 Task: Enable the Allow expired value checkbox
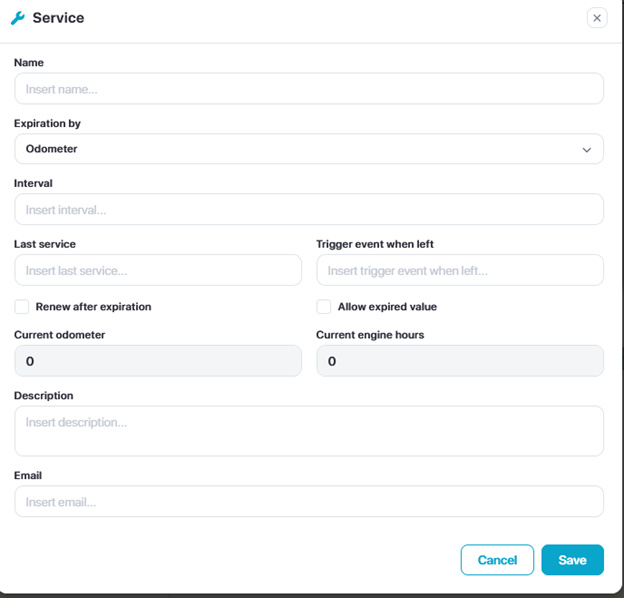click(324, 307)
